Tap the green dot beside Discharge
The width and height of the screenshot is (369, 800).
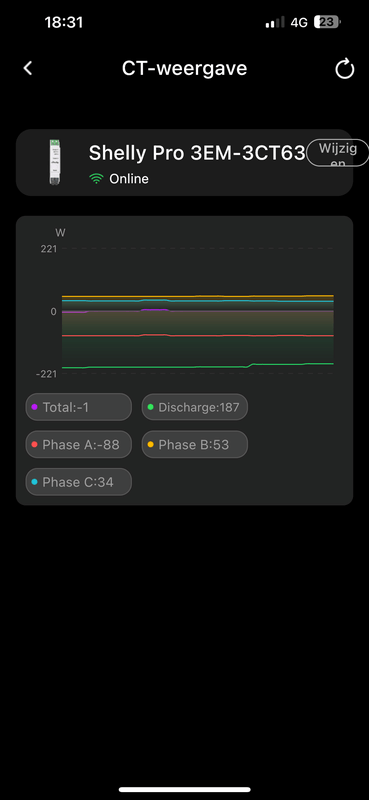(150, 407)
